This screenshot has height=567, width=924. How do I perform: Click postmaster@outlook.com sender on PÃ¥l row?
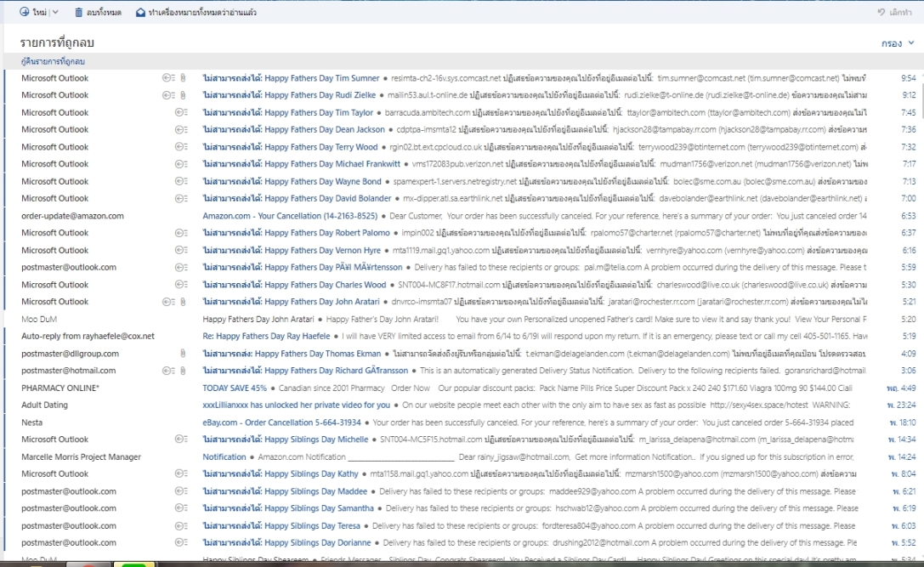click(69, 267)
